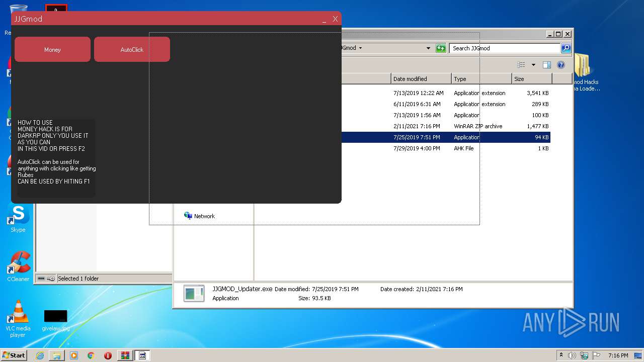Click the 7:16 PM taskbar clock

coord(618,355)
